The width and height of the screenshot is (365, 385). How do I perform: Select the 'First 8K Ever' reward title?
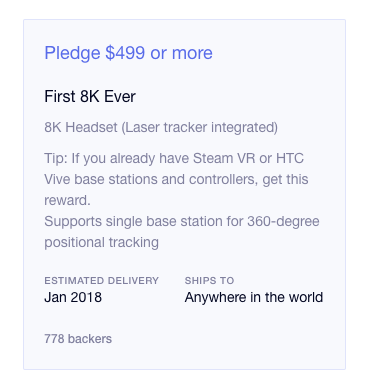tap(90, 97)
